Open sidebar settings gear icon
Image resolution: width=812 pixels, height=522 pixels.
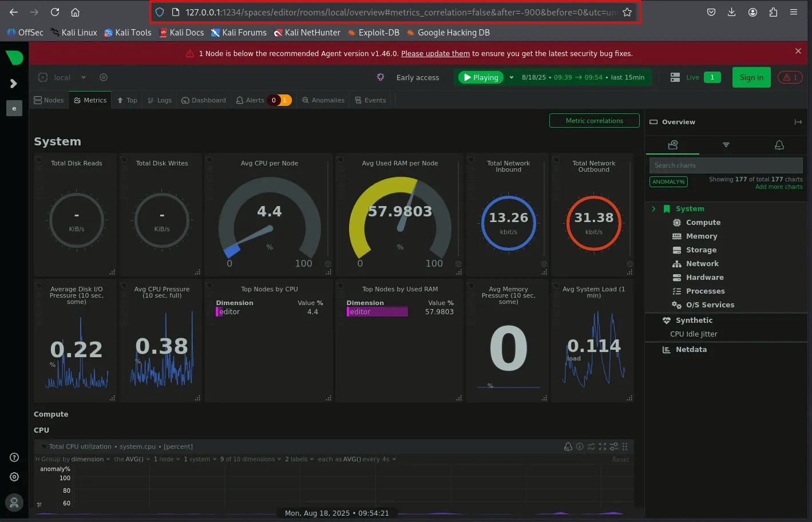(x=14, y=477)
